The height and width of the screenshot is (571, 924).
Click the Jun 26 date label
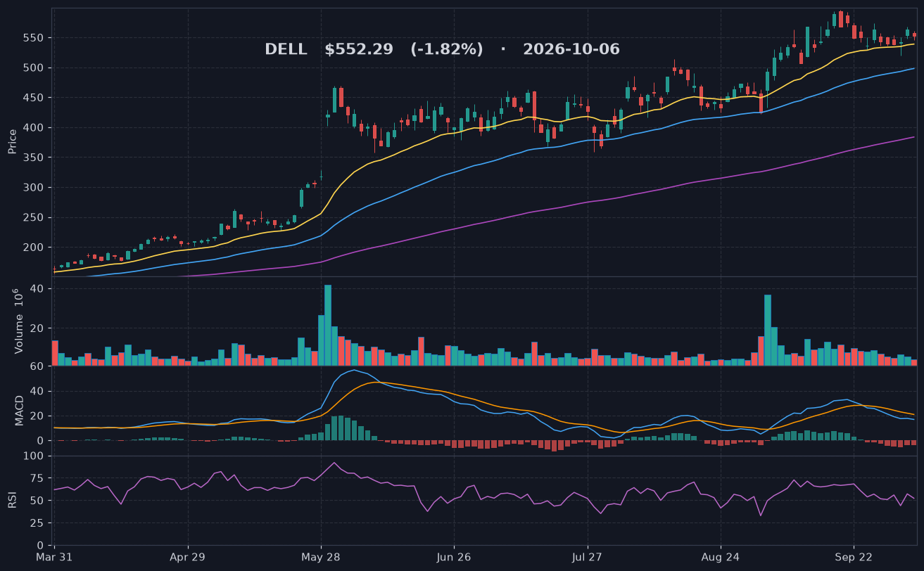tap(454, 558)
